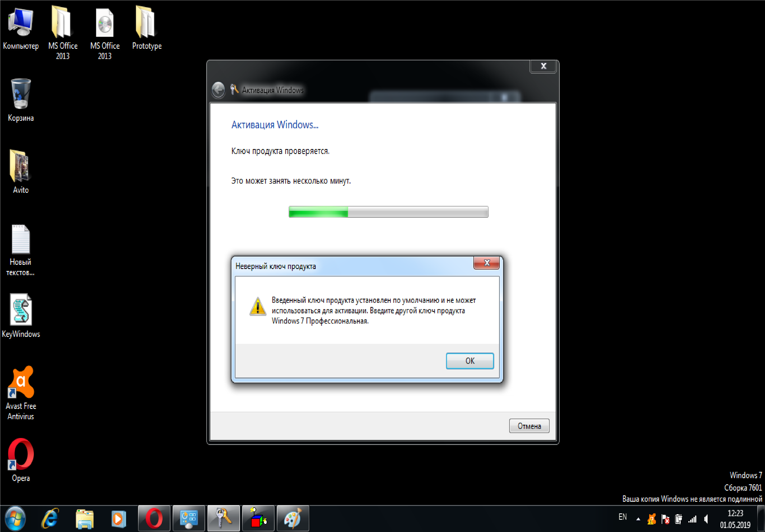Switch to Opera in the taskbar
Screen dimensions: 765x532
coord(154,518)
